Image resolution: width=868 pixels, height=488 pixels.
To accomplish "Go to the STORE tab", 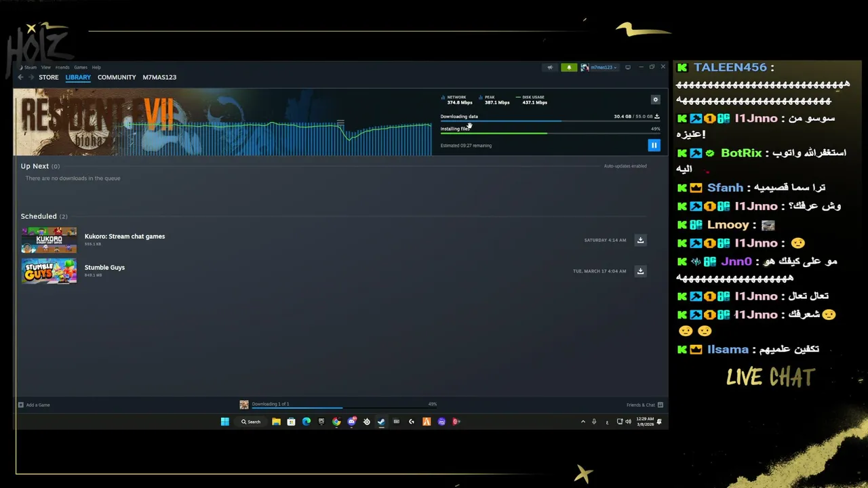I will (x=49, y=77).
